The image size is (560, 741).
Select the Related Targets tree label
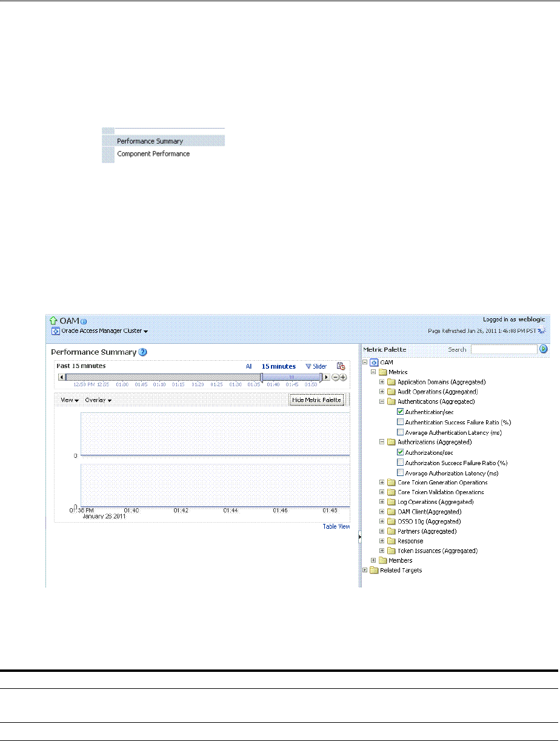[x=401, y=570]
